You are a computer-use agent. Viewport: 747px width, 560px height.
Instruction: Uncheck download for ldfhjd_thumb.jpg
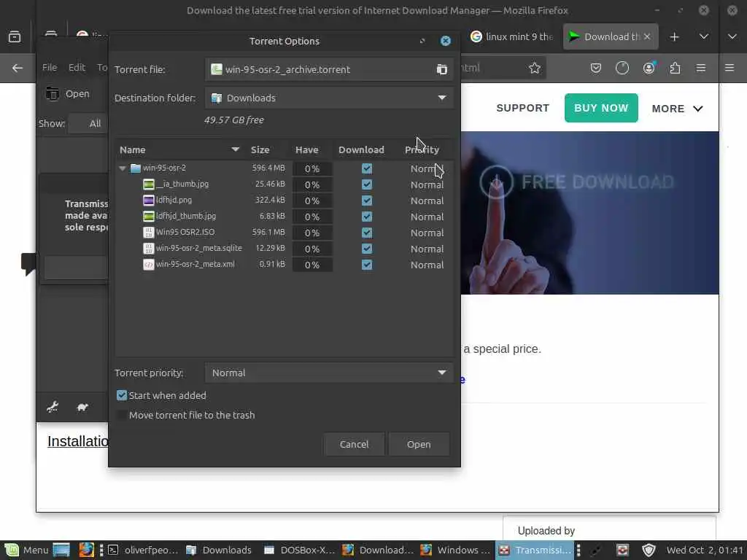366,217
